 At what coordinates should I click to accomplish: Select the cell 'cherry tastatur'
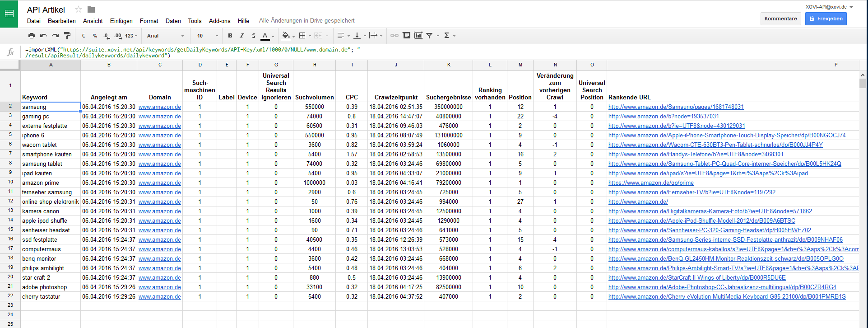click(51, 297)
